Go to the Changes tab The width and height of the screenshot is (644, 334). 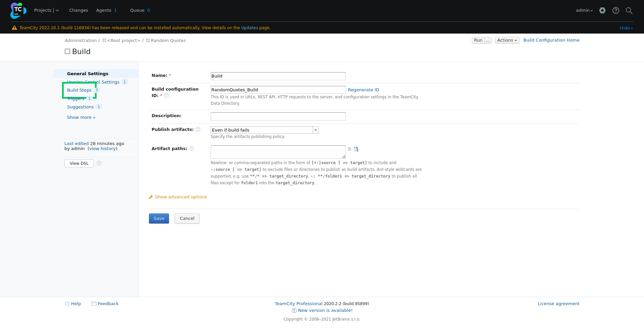pos(78,10)
